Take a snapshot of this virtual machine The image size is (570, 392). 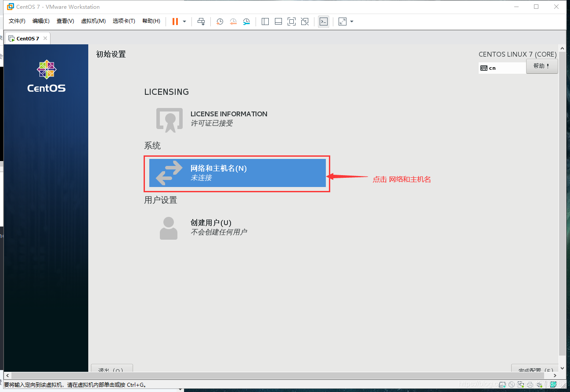click(220, 22)
